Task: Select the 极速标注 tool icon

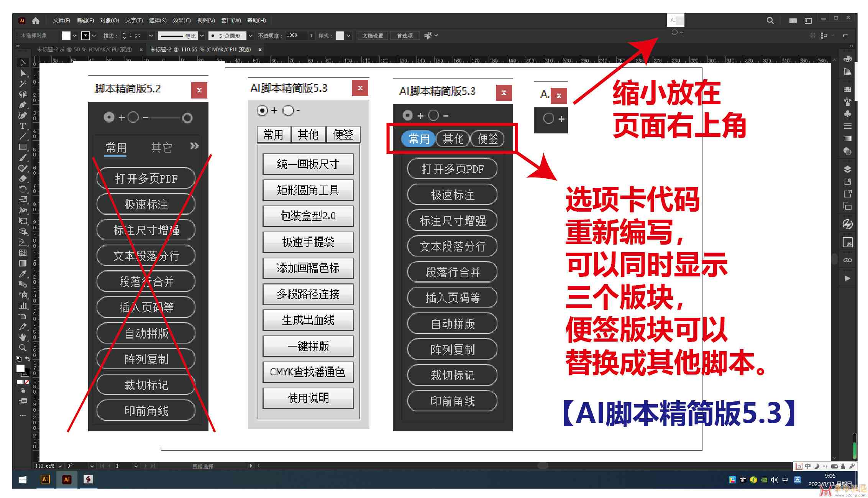Action: tap(443, 194)
